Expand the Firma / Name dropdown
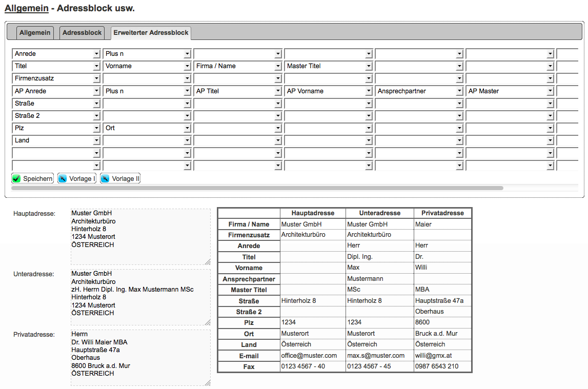The width and height of the screenshot is (588, 389). pos(238,66)
